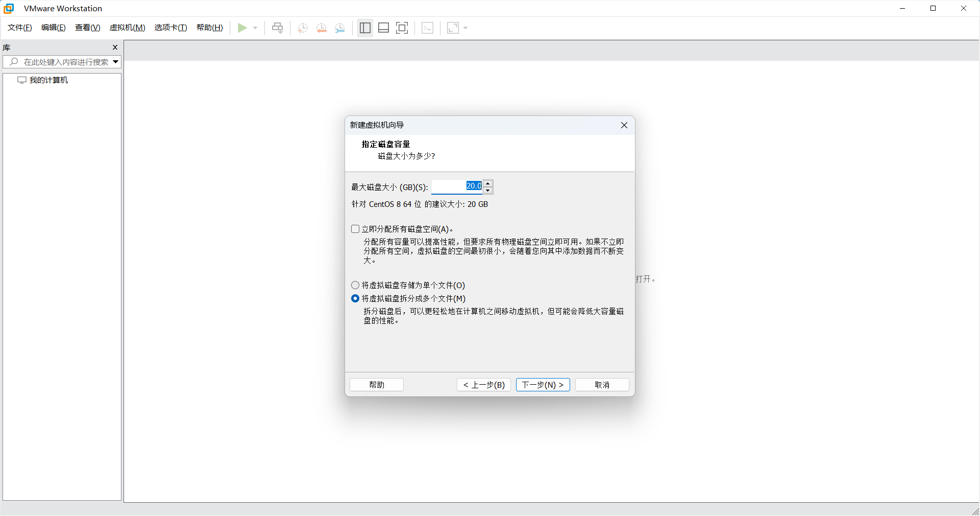Screen dimensions: 980x516
Task: Select 我的计算机 in the library tree
Action: 48,80
